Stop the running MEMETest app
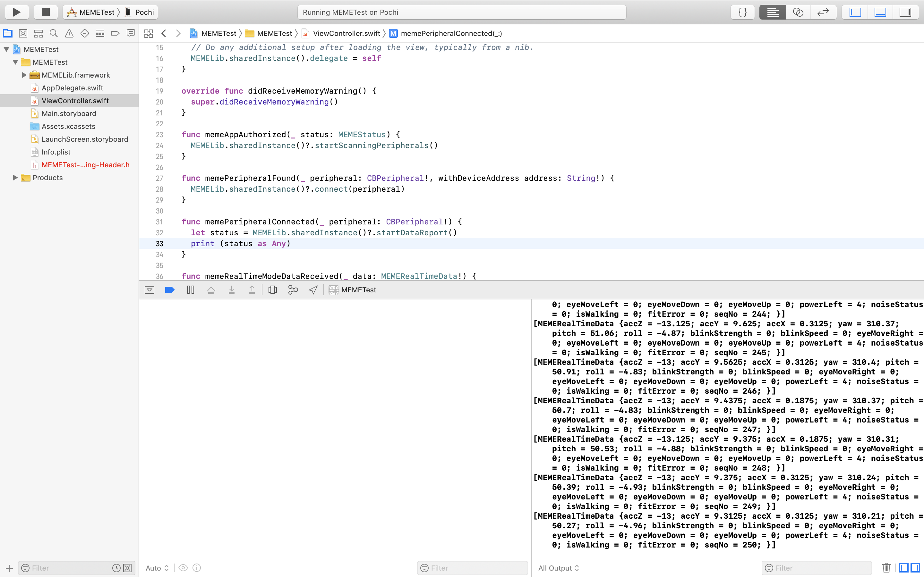This screenshot has width=924, height=577. click(46, 12)
